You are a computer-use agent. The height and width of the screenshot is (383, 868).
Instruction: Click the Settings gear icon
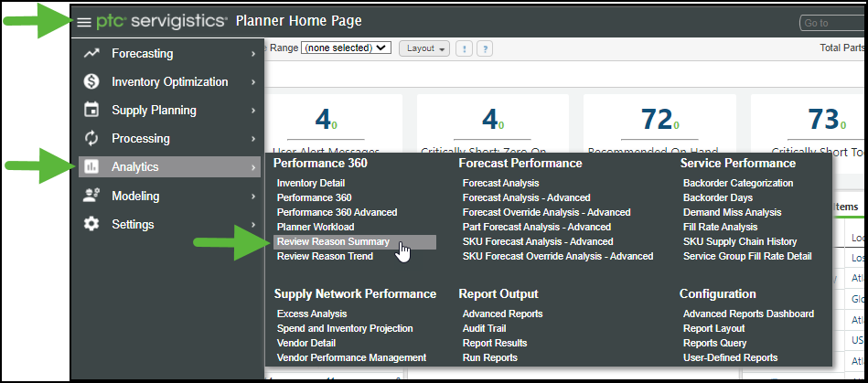[x=91, y=224]
